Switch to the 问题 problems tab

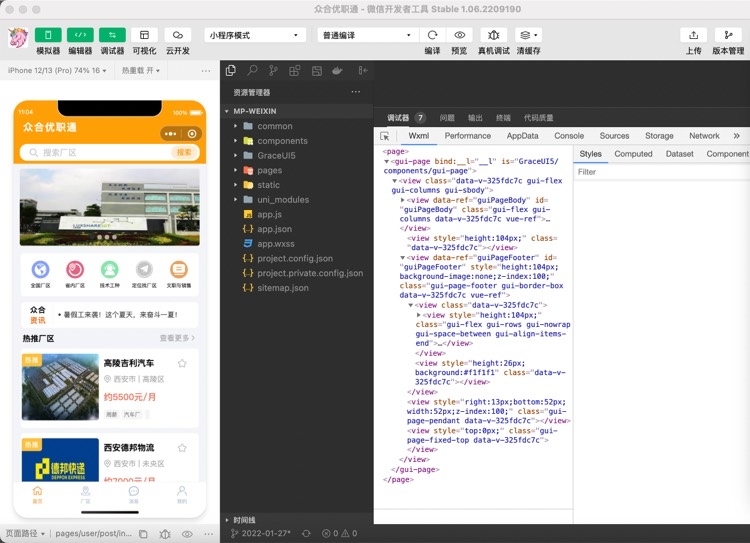[x=447, y=118]
